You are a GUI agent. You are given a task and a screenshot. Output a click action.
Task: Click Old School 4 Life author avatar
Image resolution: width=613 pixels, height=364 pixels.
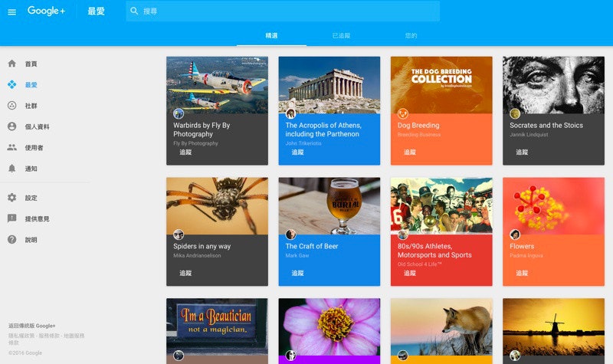403,234
